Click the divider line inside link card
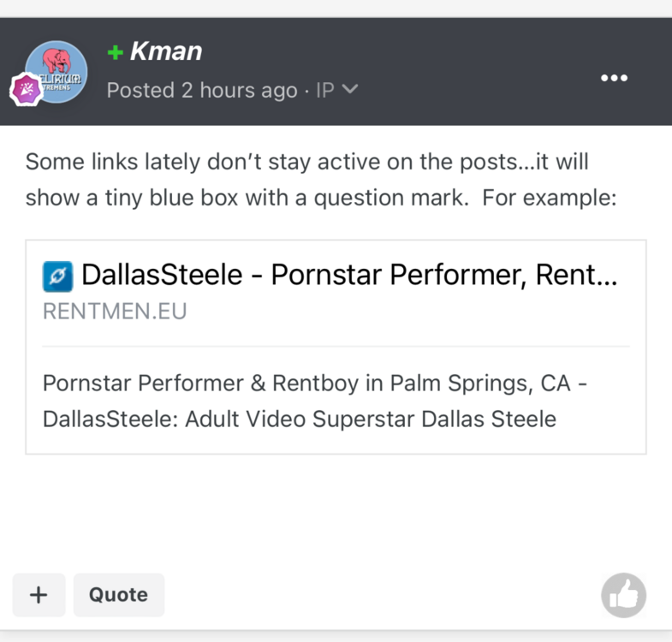Viewport: 672px width, 642px height. pyautogui.click(x=336, y=347)
